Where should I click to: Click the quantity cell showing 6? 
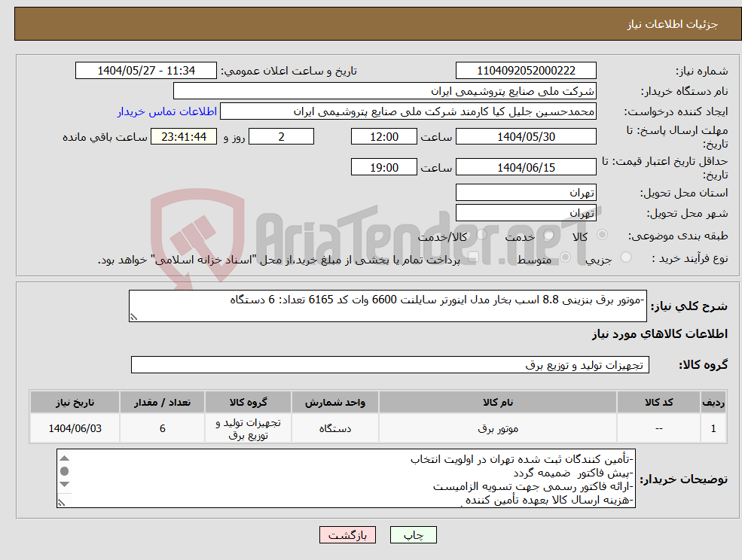click(162, 428)
